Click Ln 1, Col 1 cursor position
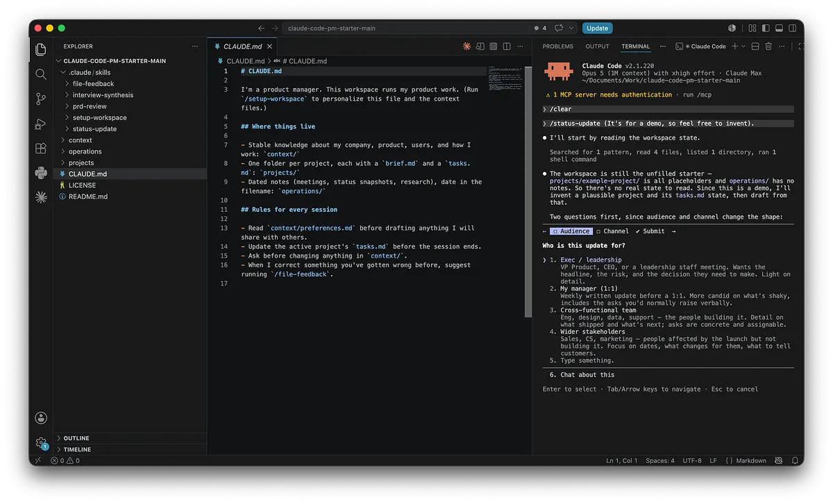Screen dimensions: 833x504 (x=621, y=460)
